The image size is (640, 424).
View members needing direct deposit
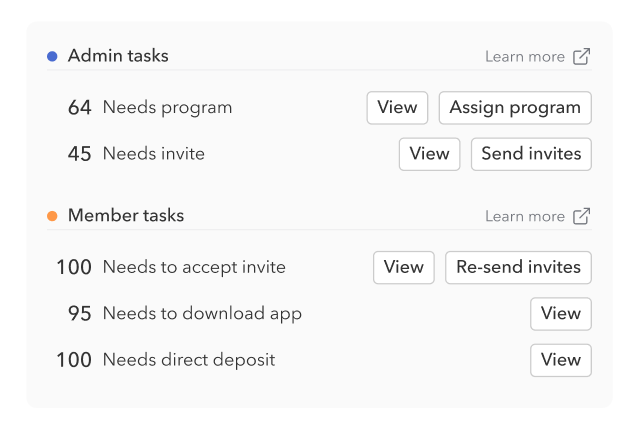click(560, 360)
